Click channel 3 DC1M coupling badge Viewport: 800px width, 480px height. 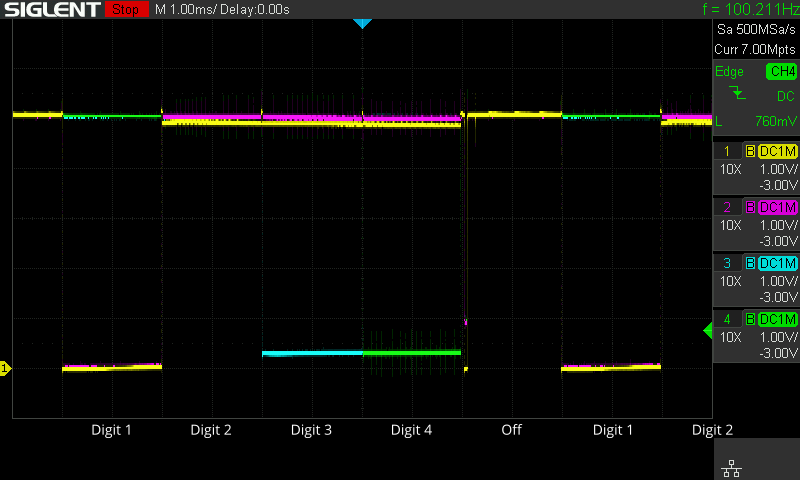[778, 263]
